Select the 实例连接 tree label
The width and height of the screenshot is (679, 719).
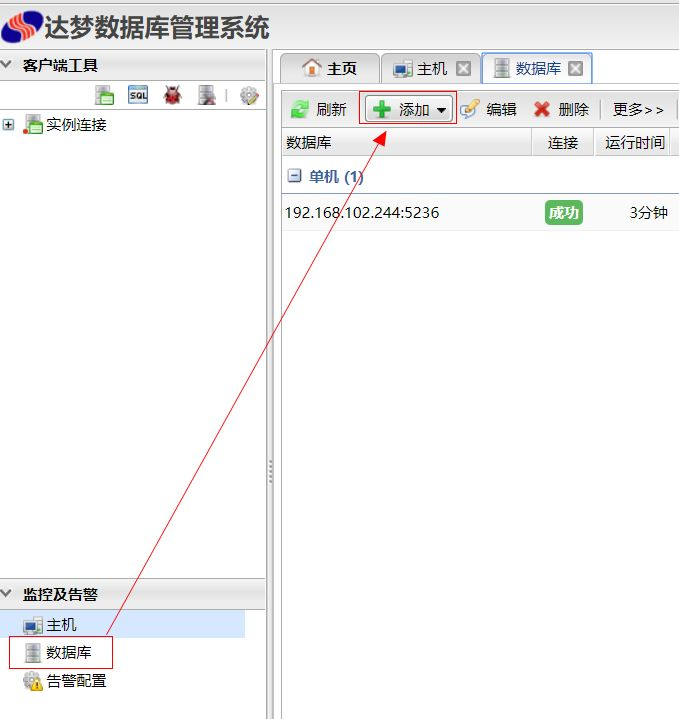(76, 125)
